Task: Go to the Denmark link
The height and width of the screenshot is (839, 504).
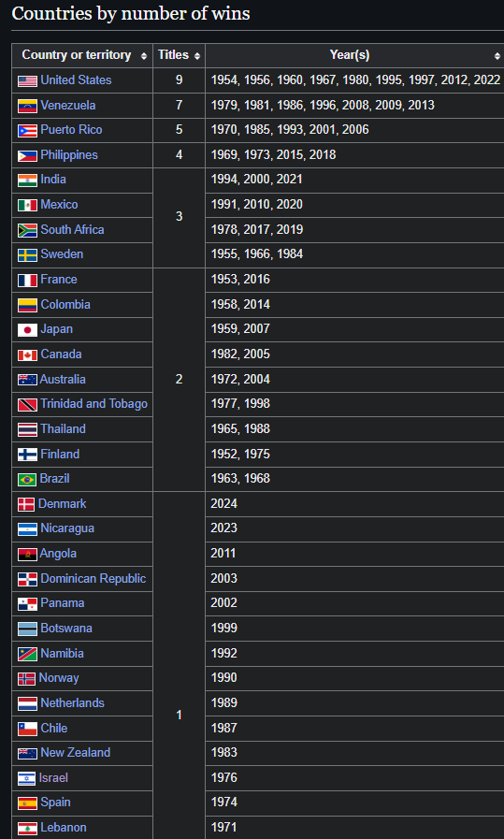Action: point(62,503)
